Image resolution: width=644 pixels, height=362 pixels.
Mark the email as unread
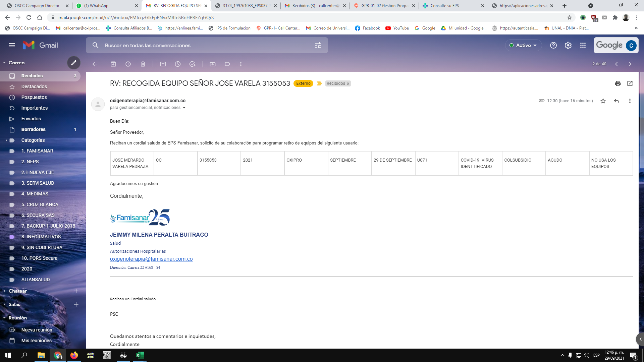click(163, 64)
